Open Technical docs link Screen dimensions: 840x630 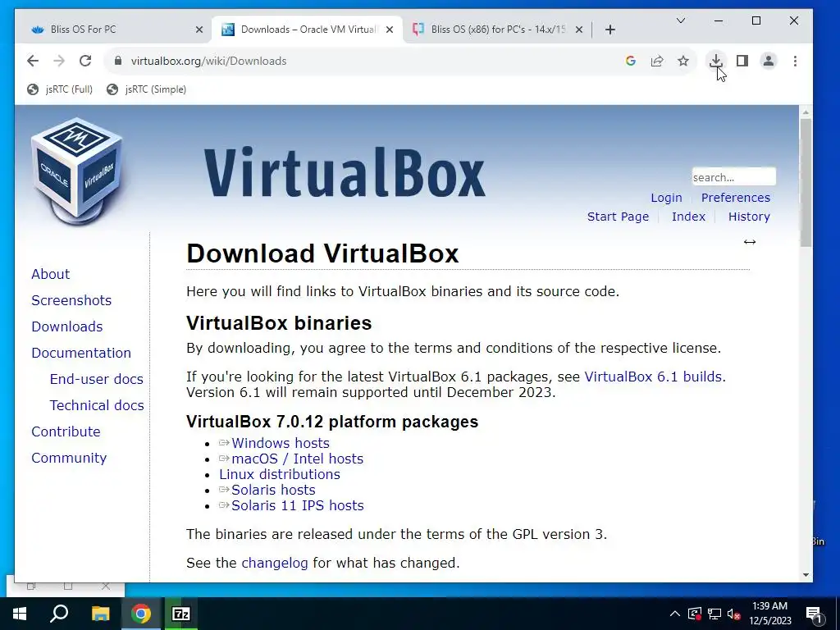coord(97,405)
